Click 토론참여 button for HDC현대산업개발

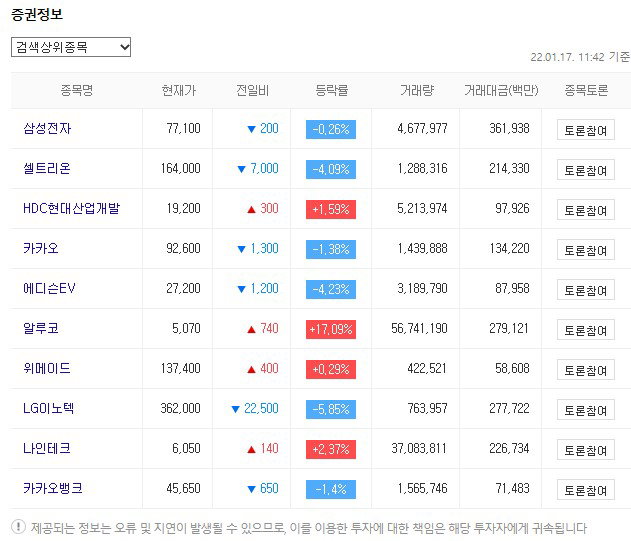coord(586,210)
